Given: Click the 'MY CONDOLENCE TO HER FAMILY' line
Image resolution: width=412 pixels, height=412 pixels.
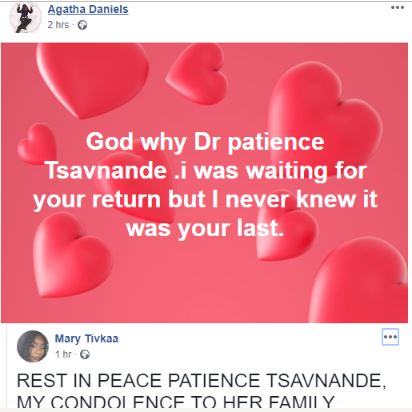Looking at the screenshot, I should (175, 401).
